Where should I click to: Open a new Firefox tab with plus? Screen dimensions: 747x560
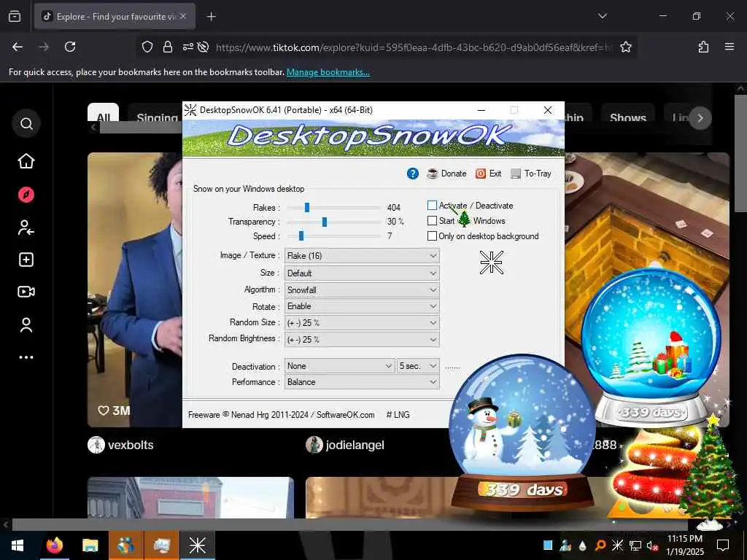click(211, 17)
